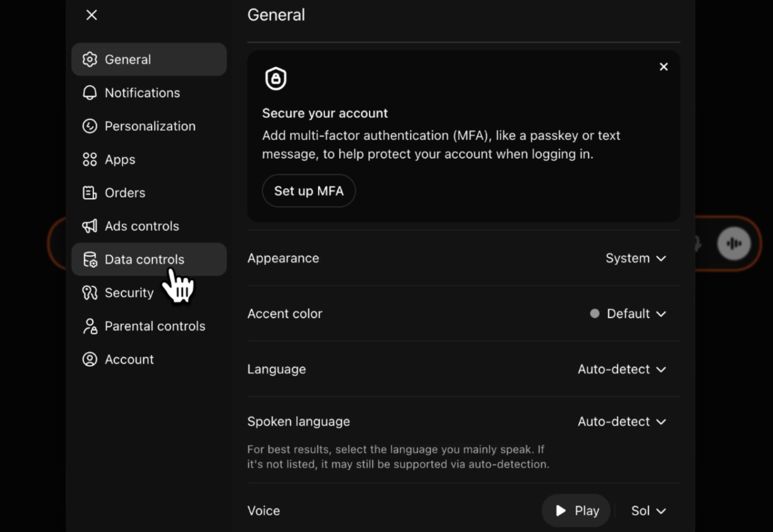Switch to the General settings section
Image resolution: width=773 pixels, height=532 pixels.
point(127,59)
